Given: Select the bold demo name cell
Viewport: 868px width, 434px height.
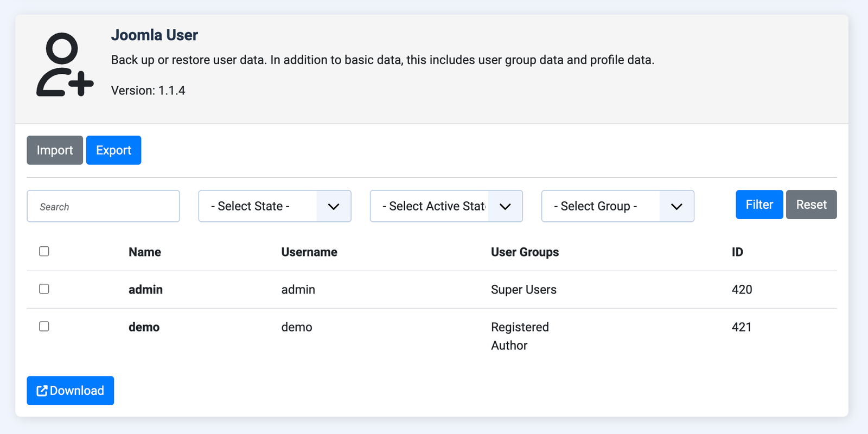Looking at the screenshot, I should pos(144,327).
